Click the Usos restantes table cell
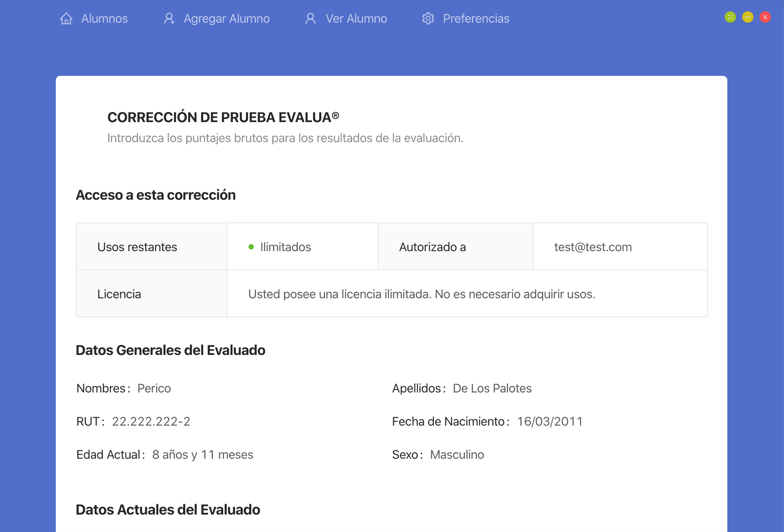This screenshot has height=532, width=784. click(x=137, y=247)
